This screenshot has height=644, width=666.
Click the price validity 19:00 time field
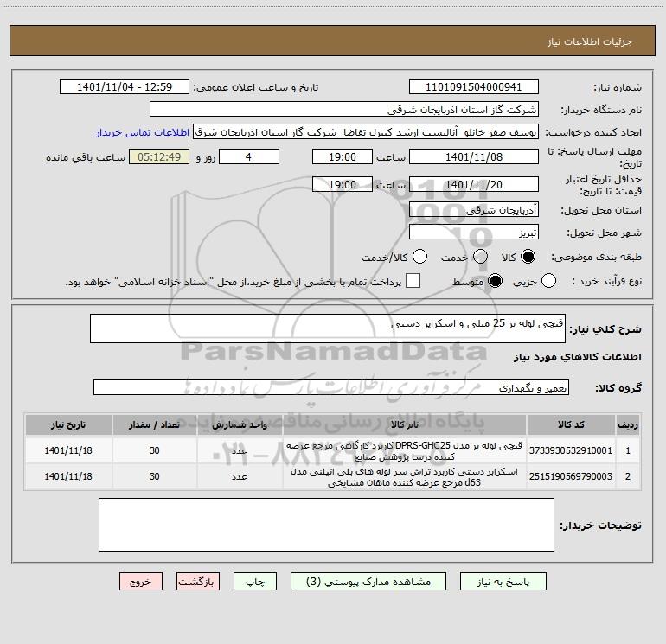(343, 184)
